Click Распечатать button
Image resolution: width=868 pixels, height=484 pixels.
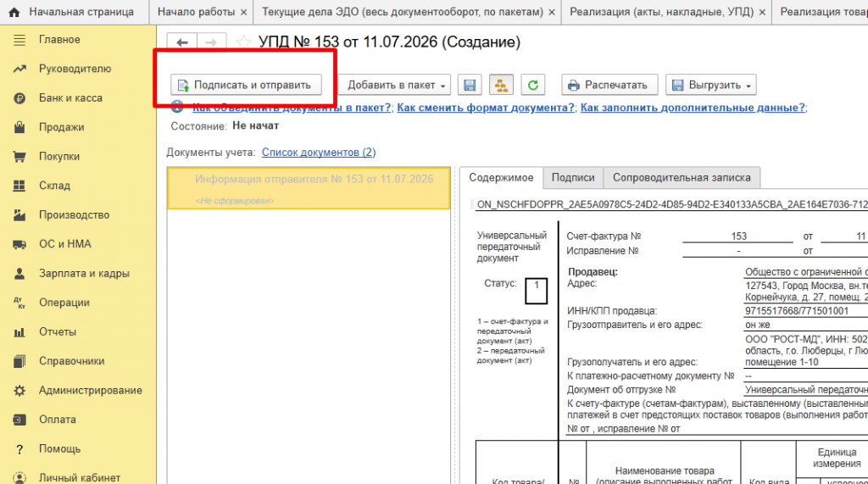[x=609, y=86]
